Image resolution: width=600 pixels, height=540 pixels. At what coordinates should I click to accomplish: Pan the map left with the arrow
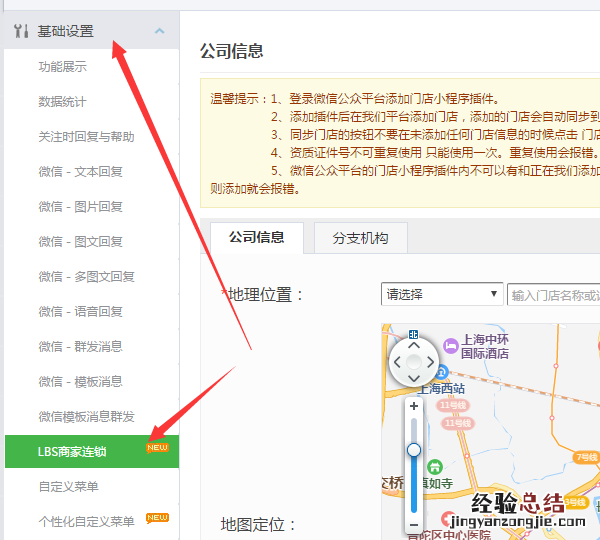coord(397,362)
